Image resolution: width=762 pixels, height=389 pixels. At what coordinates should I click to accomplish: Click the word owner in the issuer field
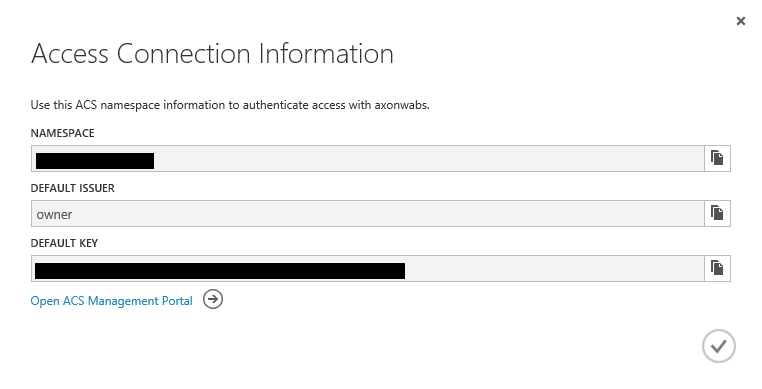click(x=54, y=215)
